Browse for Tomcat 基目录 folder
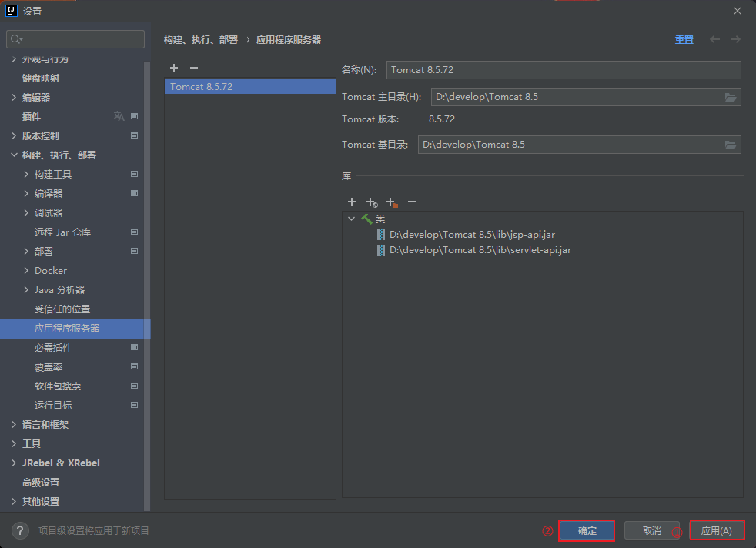The height and width of the screenshot is (548, 756). 731,145
